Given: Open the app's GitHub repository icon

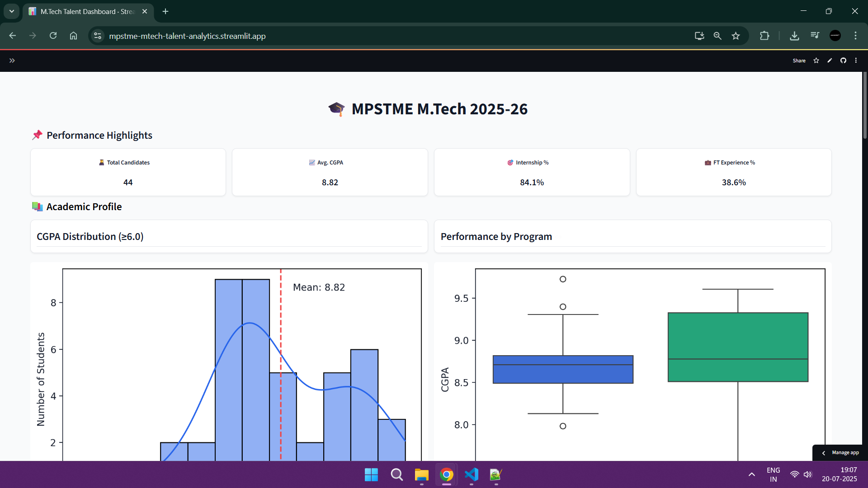Looking at the screenshot, I should [x=843, y=60].
